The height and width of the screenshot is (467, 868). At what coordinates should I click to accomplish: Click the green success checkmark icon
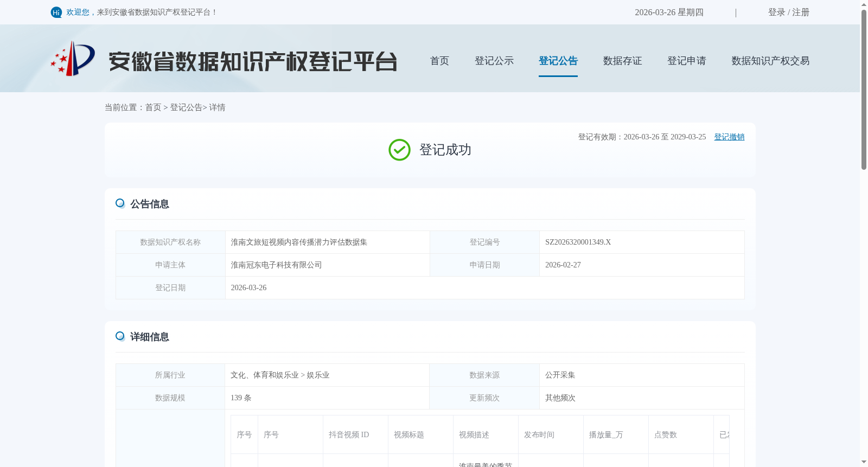point(399,150)
